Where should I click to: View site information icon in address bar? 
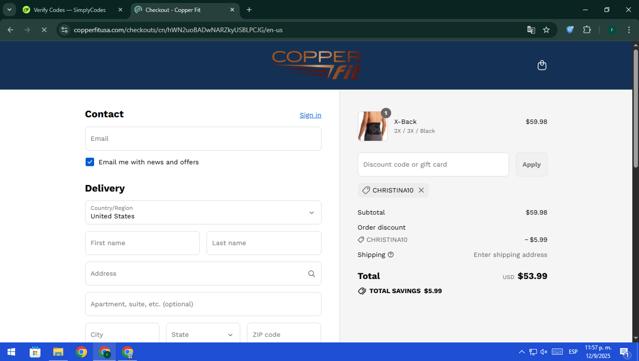[64, 30]
